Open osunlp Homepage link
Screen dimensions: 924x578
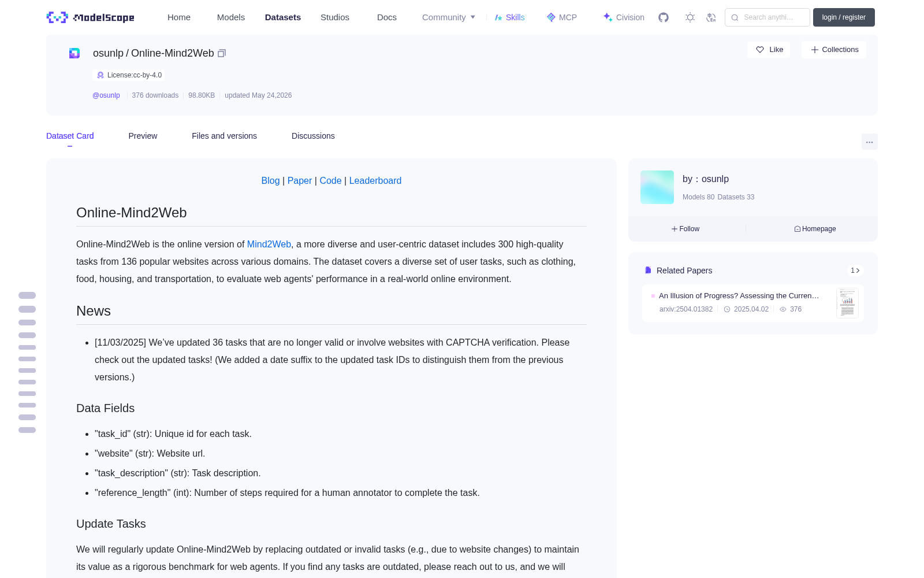815,229
